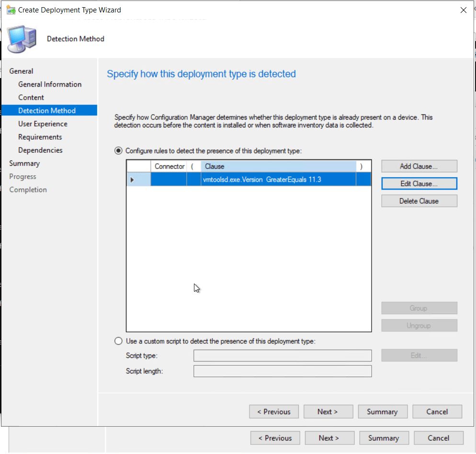The height and width of the screenshot is (454, 476).
Task: Open User Experience step
Action: coord(43,124)
